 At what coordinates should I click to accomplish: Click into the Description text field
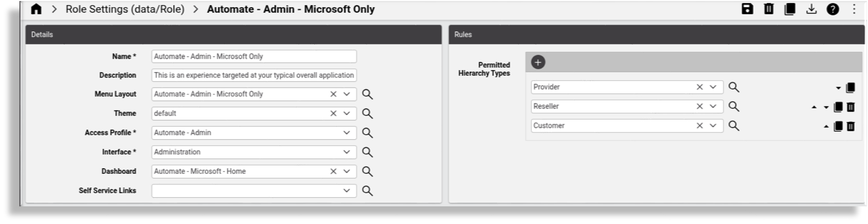(254, 75)
